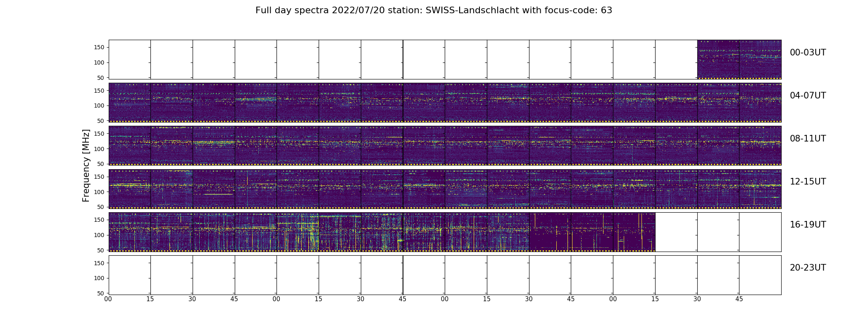The image size is (868, 331).
Task: Click the 100 tick of the 00-03UT row
Action: click(x=99, y=63)
